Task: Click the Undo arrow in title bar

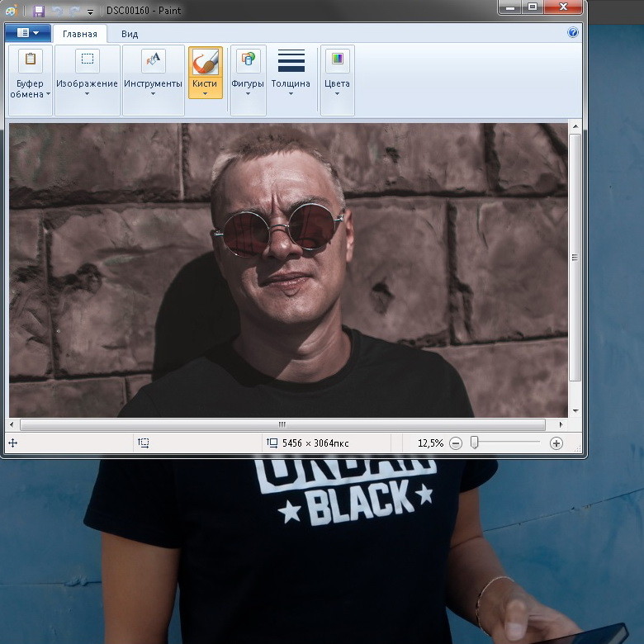Action: (x=58, y=11)
